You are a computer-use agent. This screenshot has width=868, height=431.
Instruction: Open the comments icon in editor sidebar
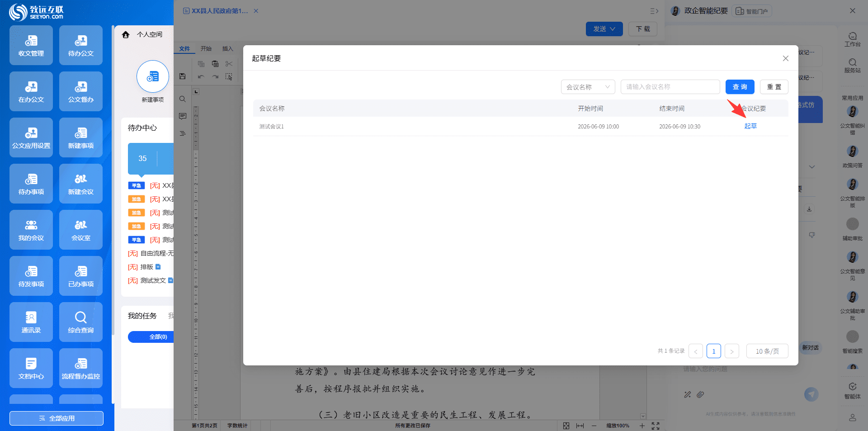tap(183, 116)
